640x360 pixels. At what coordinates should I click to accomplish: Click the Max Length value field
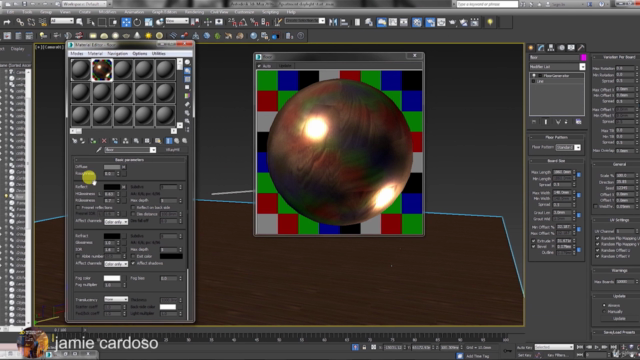562,172
